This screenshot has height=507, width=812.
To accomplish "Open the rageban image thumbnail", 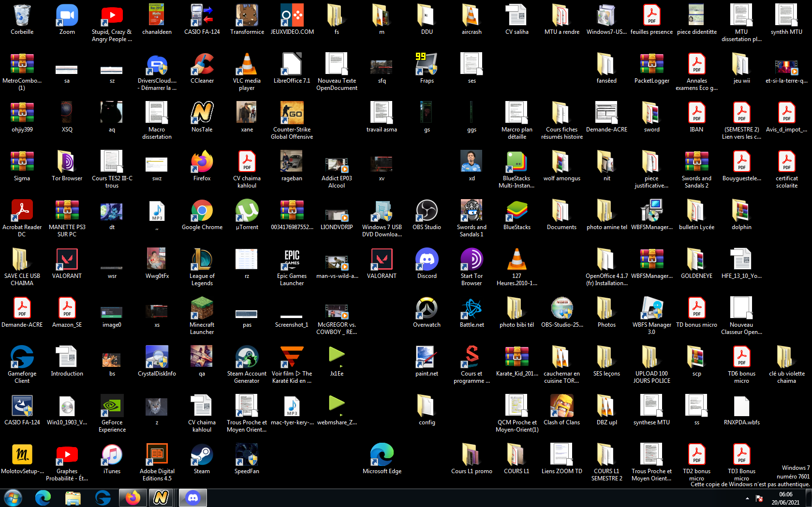I will point(292,166).
